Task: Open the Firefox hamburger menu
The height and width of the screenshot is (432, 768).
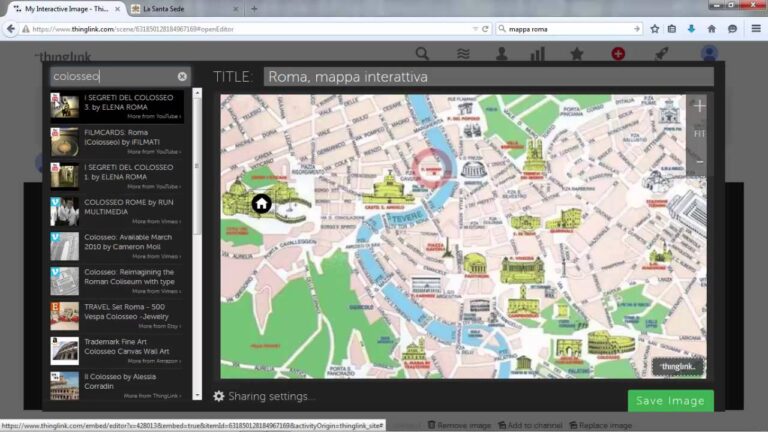Action: point(756,29)
